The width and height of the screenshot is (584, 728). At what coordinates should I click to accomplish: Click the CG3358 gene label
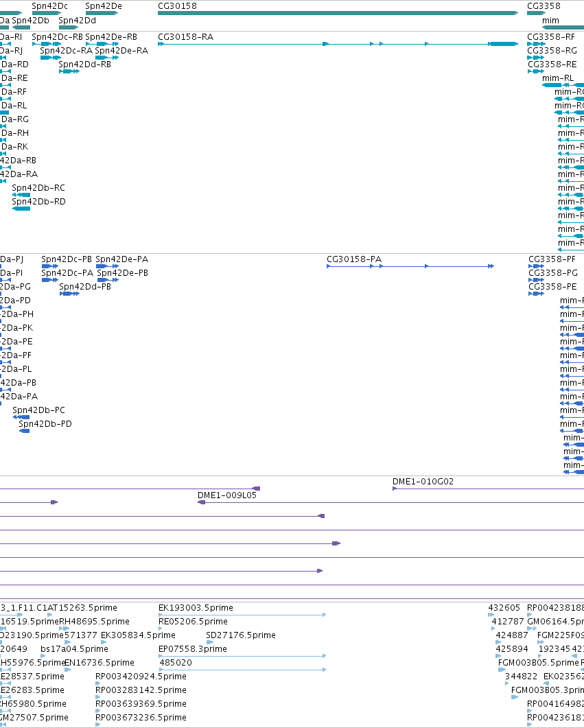coord(544,6)
